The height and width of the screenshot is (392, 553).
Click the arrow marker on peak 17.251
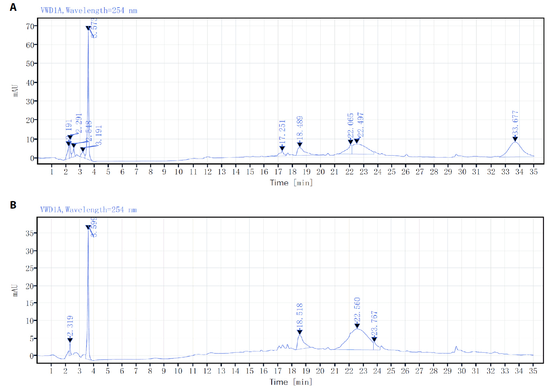281,148
